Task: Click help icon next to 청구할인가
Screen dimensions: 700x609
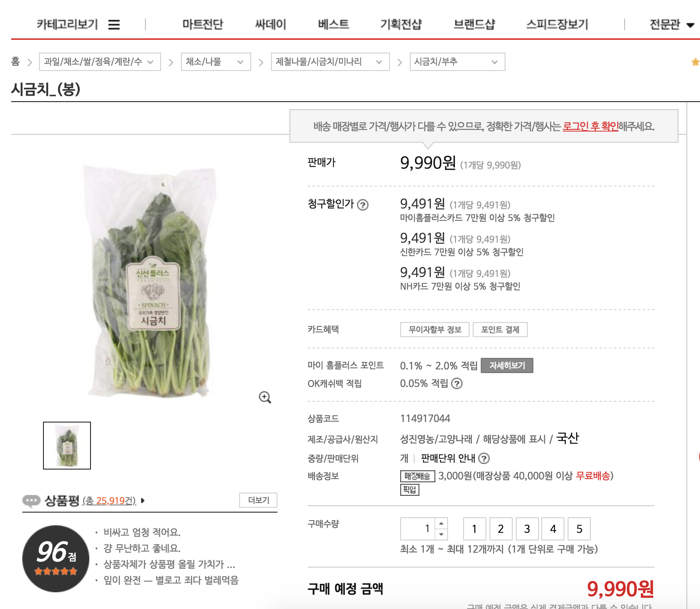Action: [363, 205]
